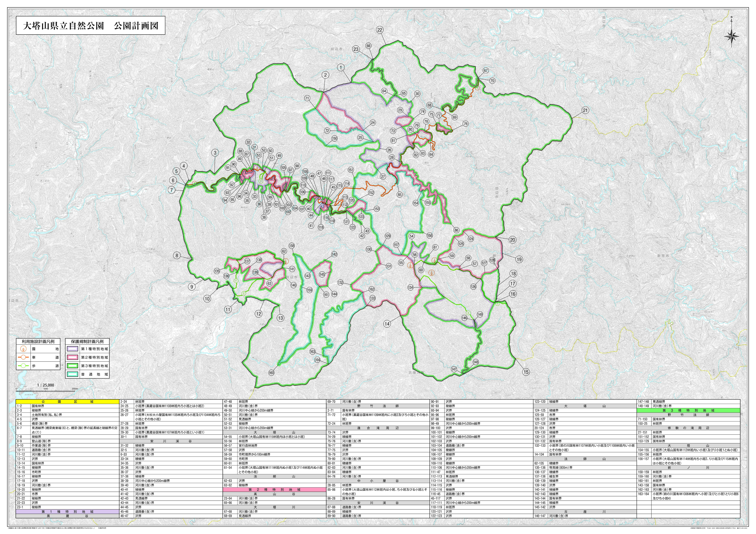Click the purple 第1種特別地域 table header
Screen dimensions: 756x534
(67, 512)
